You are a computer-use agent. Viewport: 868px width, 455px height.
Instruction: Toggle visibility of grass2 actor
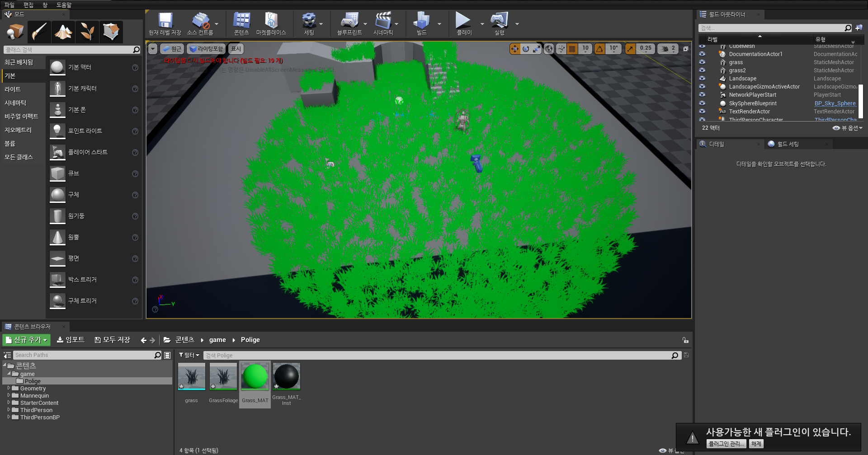pyautogui.click(x=702, y=70)
